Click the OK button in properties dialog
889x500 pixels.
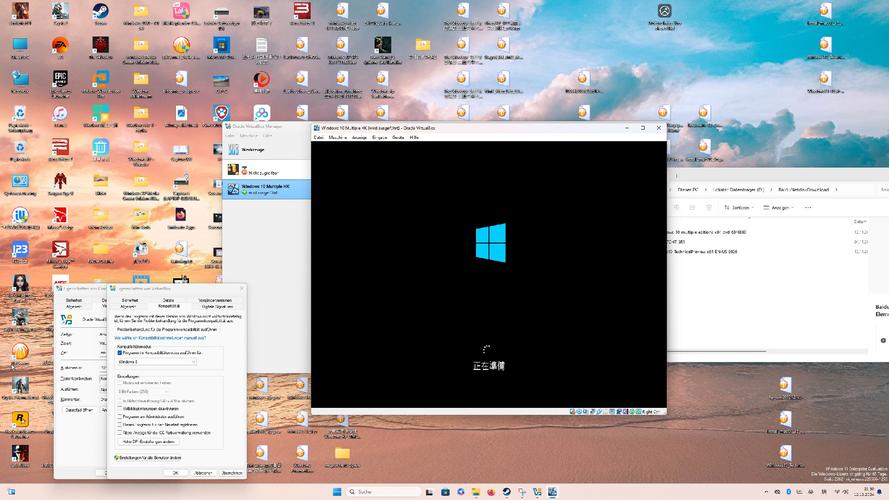[175, 472]
